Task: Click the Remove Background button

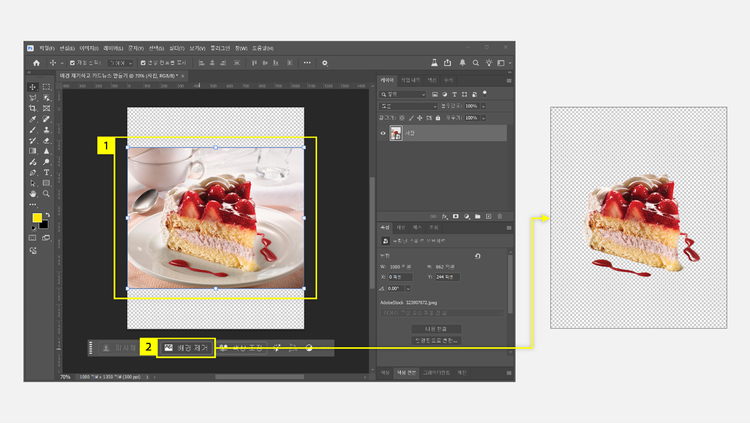Action: tap(187, 348)
